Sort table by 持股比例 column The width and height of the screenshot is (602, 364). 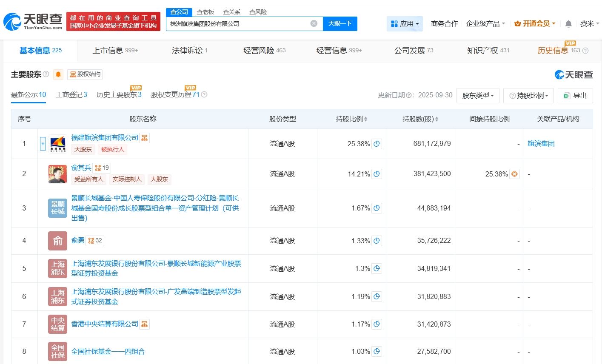click(x=365, y=119)
